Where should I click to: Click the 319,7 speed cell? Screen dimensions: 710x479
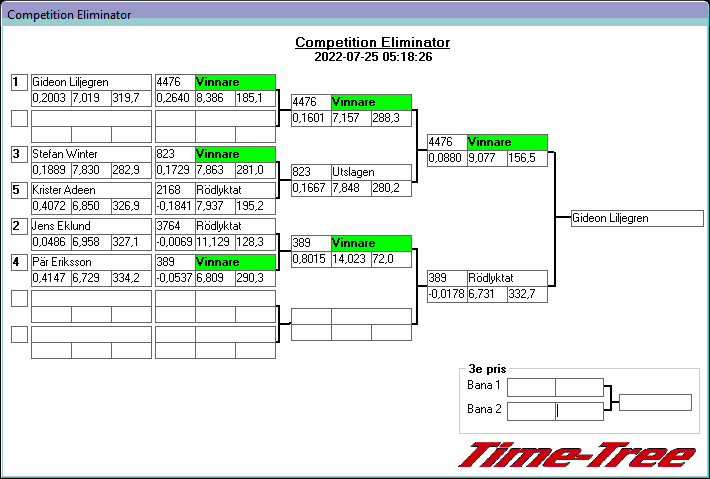[x=132, y=98]
